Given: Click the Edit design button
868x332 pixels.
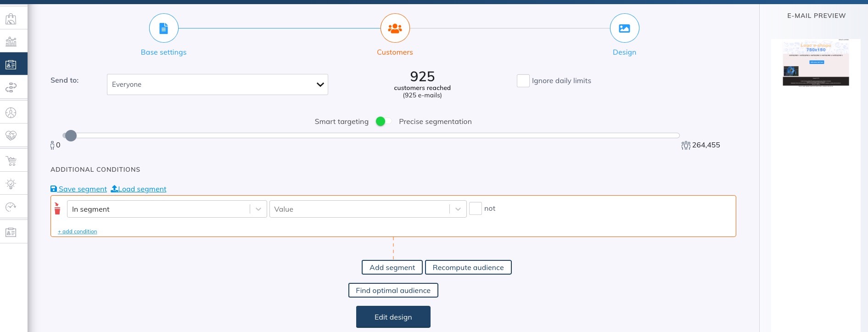Looking at the screenshot, I should [x=393, y=317].
